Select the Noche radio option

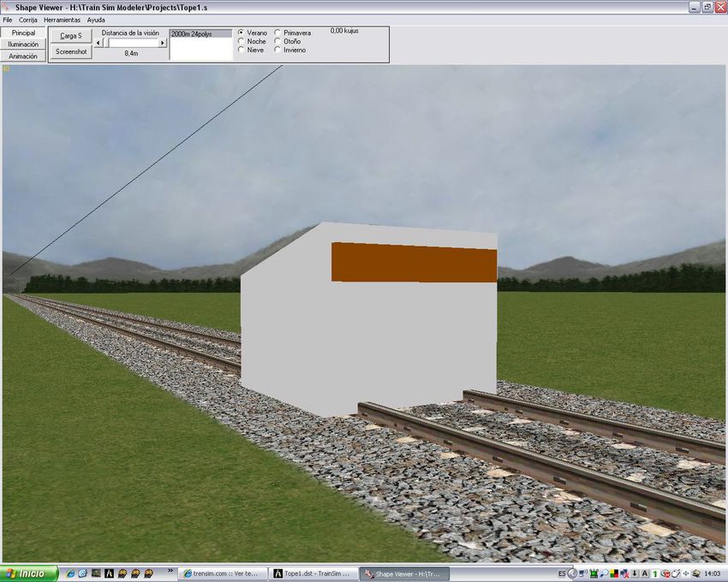point(240,41)
